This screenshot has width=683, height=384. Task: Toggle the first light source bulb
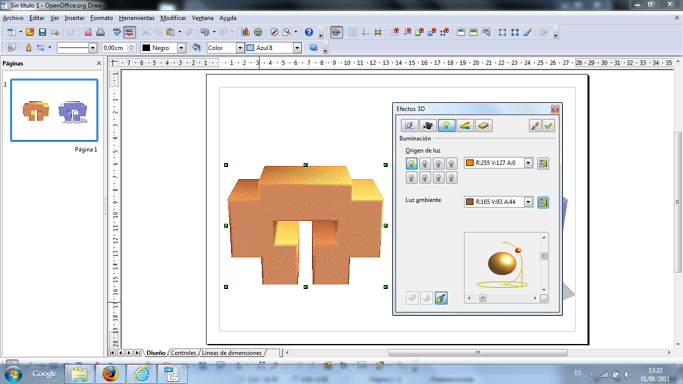[411, 164]
